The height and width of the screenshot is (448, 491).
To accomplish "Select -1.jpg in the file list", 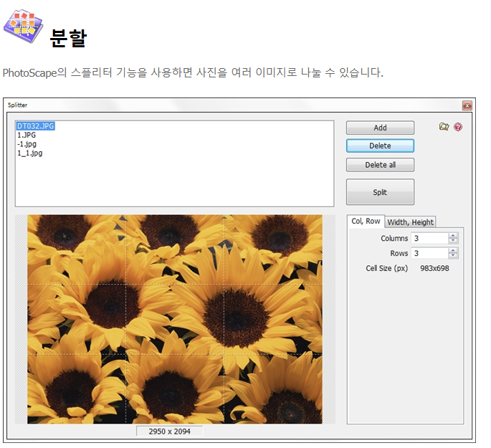I will (x=27, y=144).
